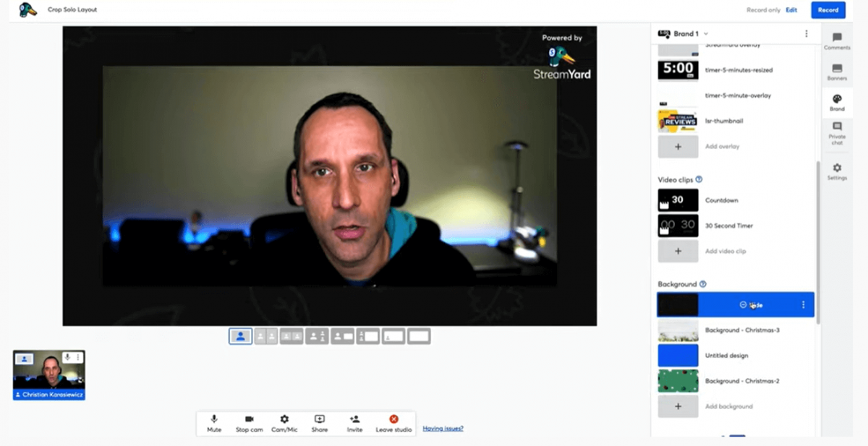Open the Share screen option
Viewport: 868px width, 446px height.
pos(319,424)
